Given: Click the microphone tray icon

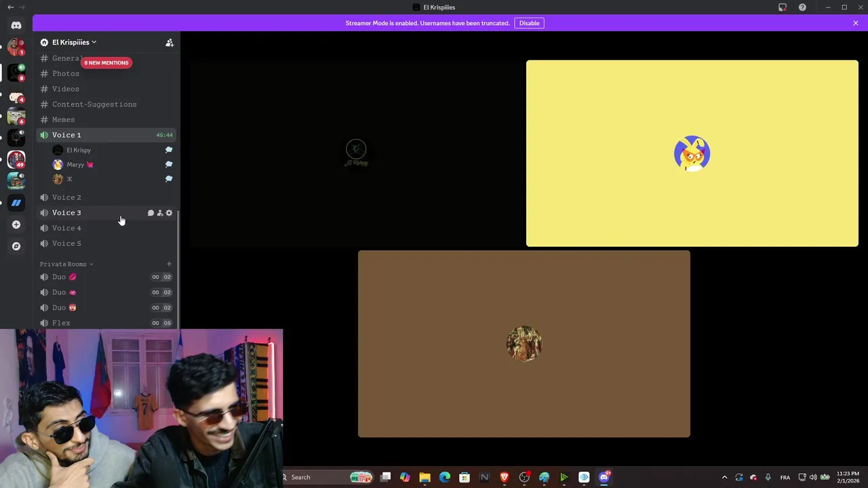Looking at the screenshot, I should click(768, 477).
